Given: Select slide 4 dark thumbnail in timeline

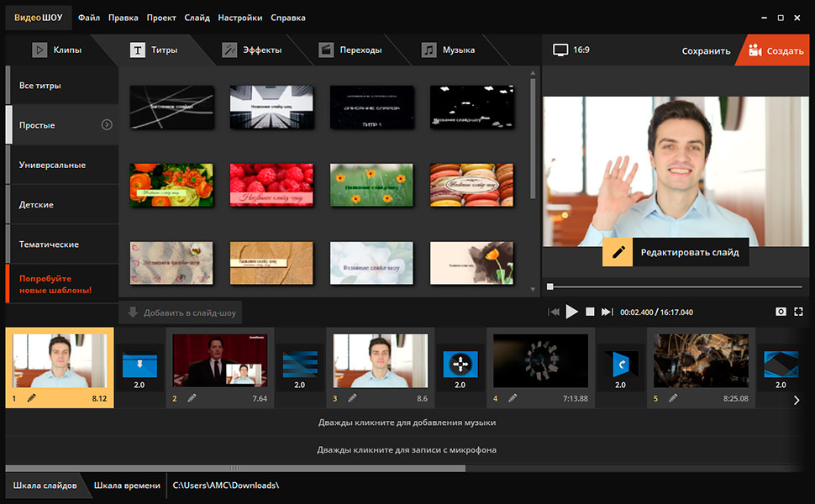Looking at the screenshot, I should [540, 361].
